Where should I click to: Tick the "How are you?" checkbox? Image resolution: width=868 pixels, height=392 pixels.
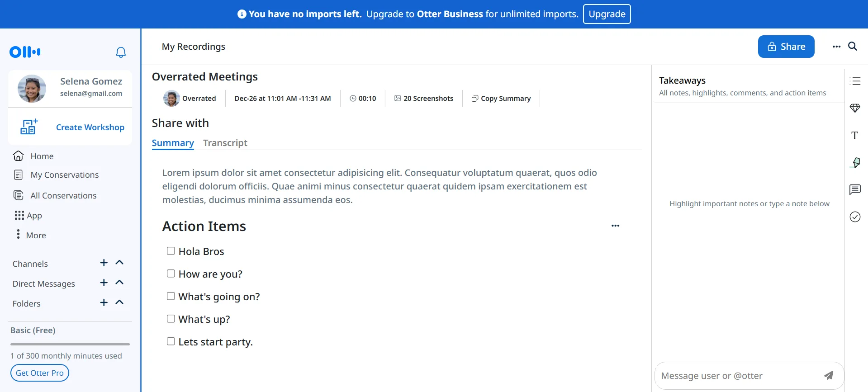tap(171, 274)
